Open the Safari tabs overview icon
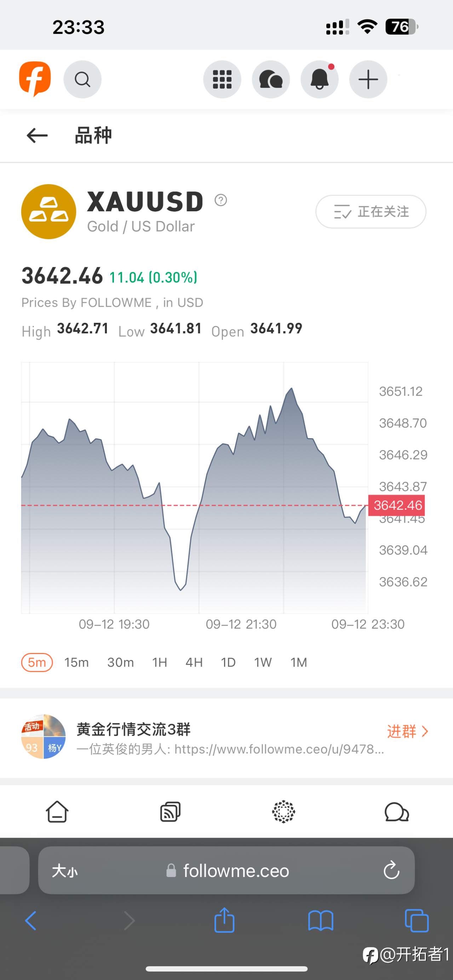Viewport: 453px width, 980px height. tap(417, 921)
